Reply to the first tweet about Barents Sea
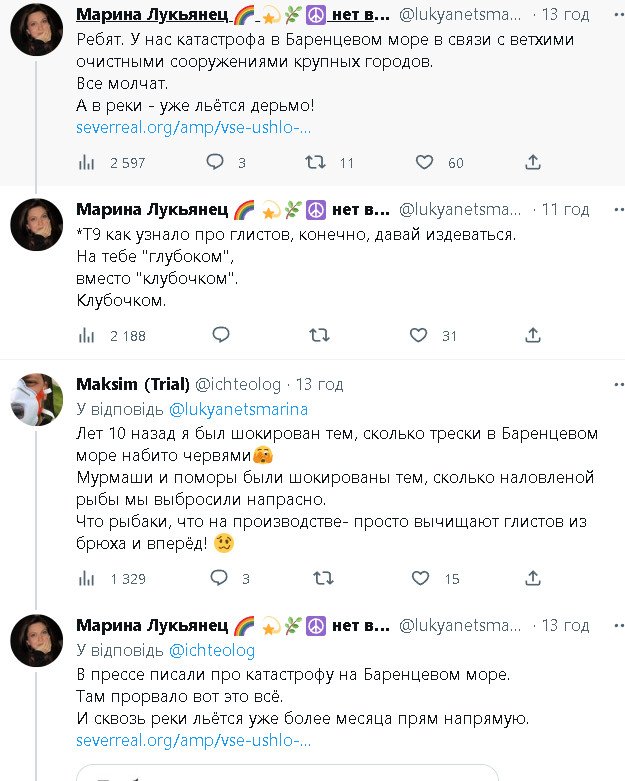Viewport: 625px width, 781px height. click(x=215, y=162)
